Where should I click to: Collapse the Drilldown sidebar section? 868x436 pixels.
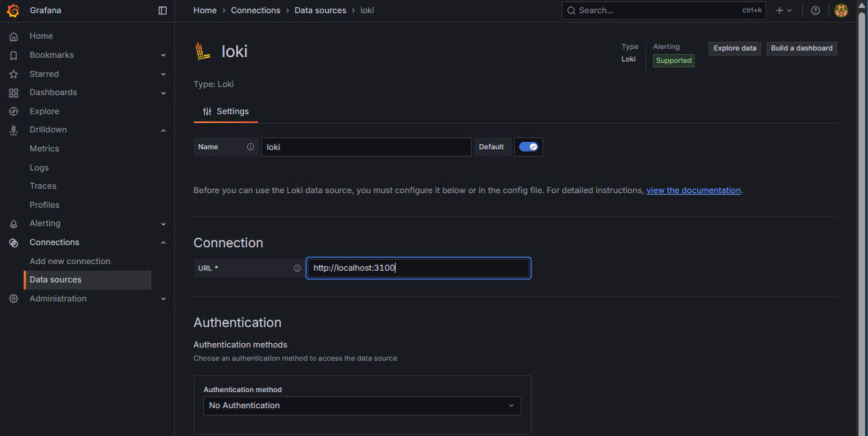163,130
